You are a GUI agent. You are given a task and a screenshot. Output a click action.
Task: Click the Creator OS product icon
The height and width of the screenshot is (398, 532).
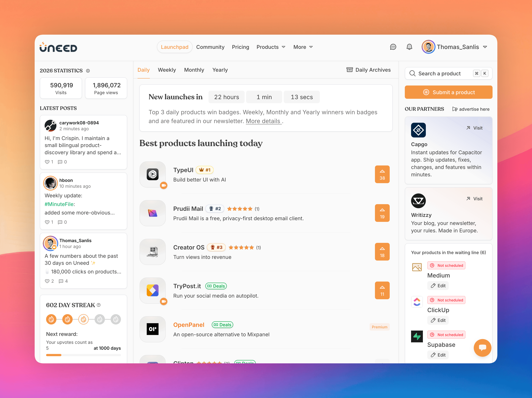152,252
